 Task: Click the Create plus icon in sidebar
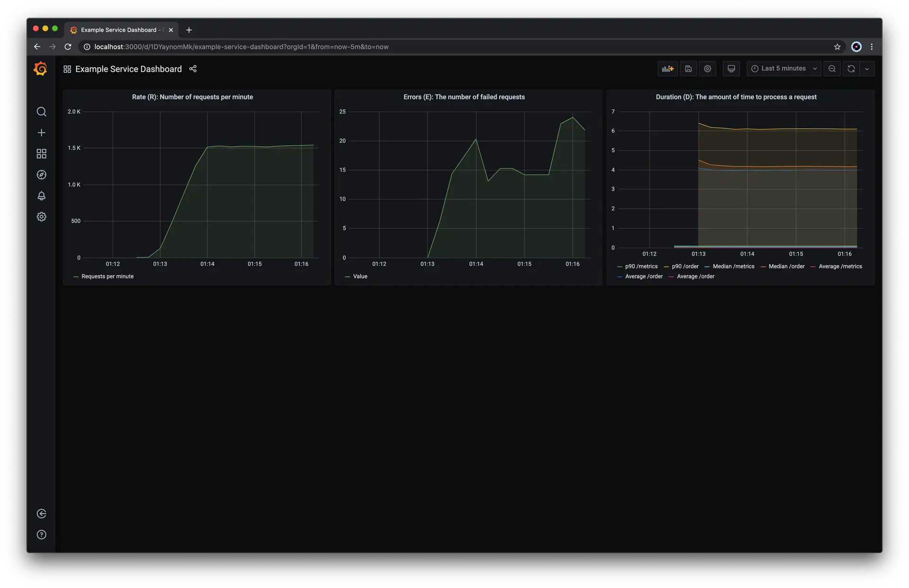pyautogui.click(x=42, y=133)
